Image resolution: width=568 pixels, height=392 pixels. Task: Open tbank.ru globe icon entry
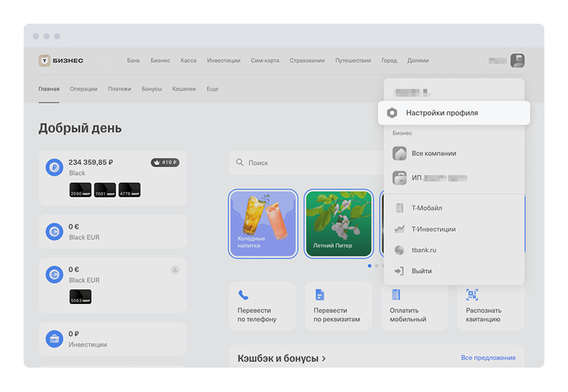[399, 250]
